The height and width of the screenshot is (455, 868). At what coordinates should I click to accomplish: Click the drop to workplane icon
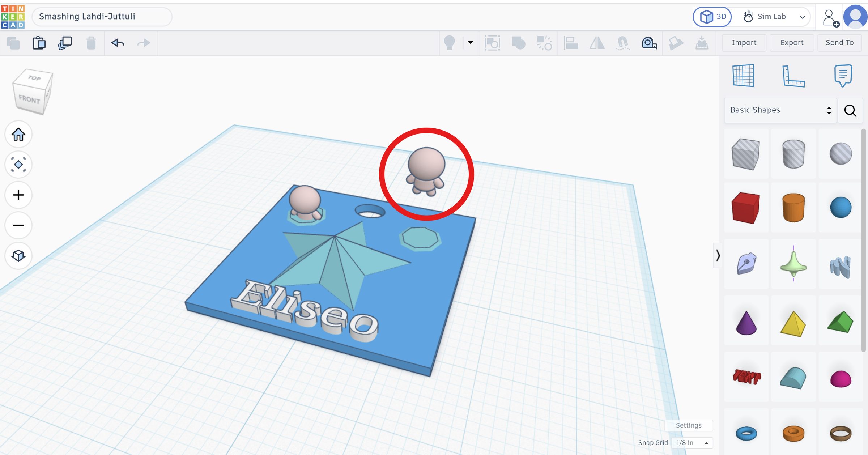[702, 43]
